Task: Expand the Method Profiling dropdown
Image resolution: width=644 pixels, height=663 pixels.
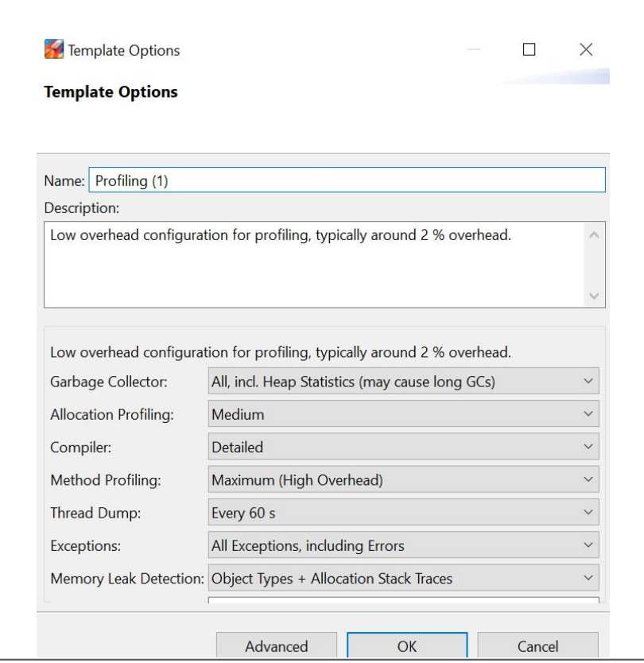Action: point(403,479)
